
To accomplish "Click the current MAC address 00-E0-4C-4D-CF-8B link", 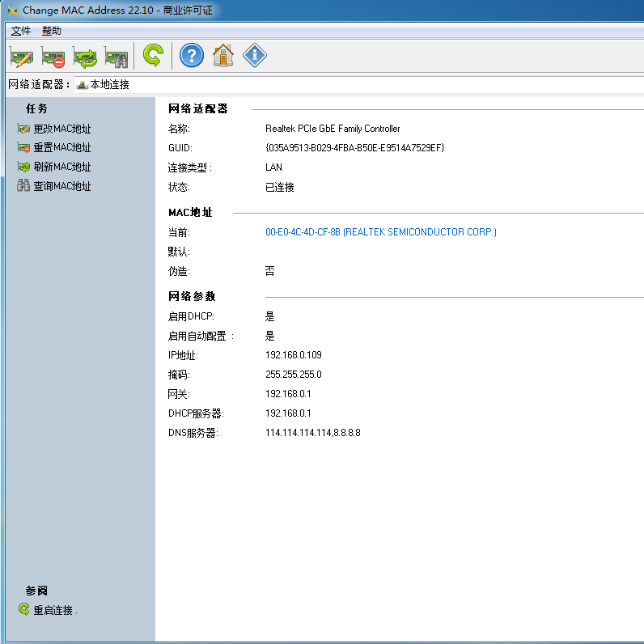I will (381, 232).
